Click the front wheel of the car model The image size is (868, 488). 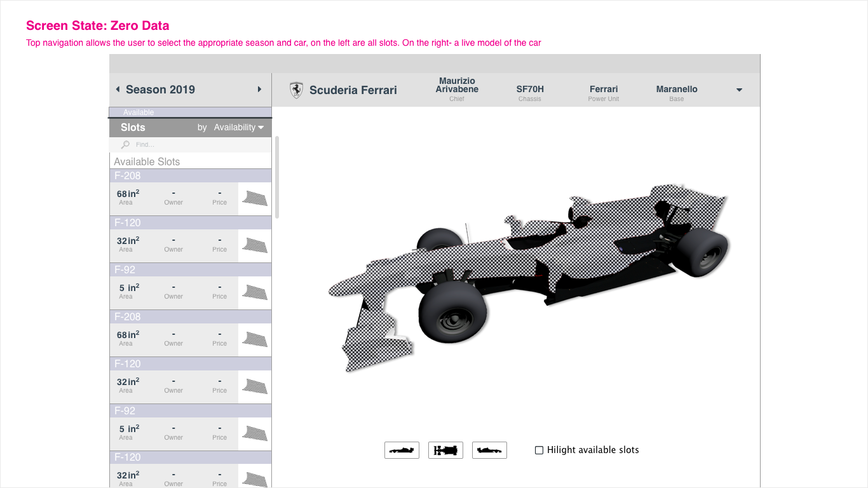453,312
